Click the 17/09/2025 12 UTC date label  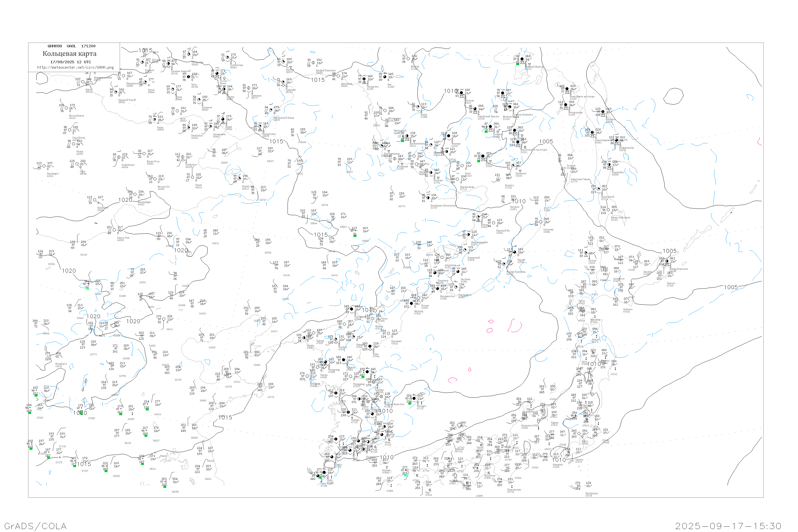[x=70, y=62]
